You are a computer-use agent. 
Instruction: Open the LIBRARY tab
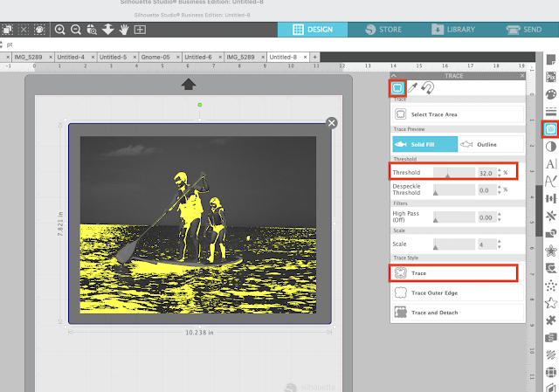click(452, 30)
